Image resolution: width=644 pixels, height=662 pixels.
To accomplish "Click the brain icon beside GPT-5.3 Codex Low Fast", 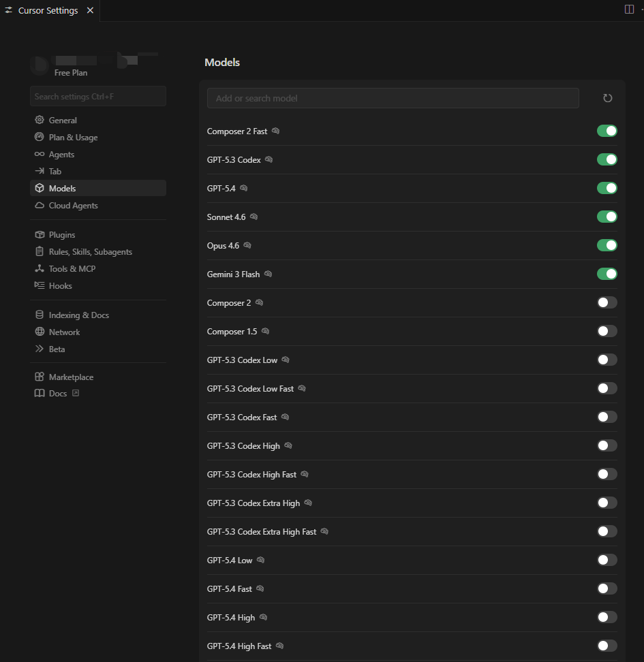I will (x=302, y=388).
